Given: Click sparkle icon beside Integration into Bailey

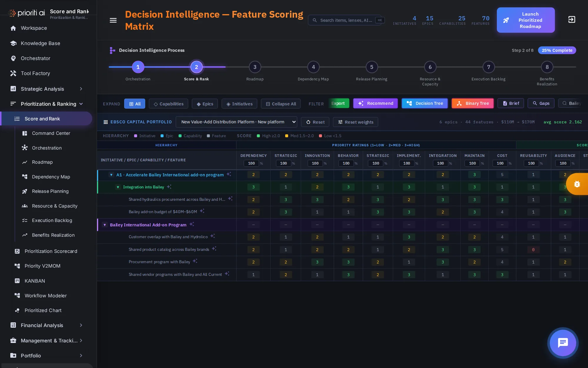Looking at the screenshot, I should tap(169, 187).
